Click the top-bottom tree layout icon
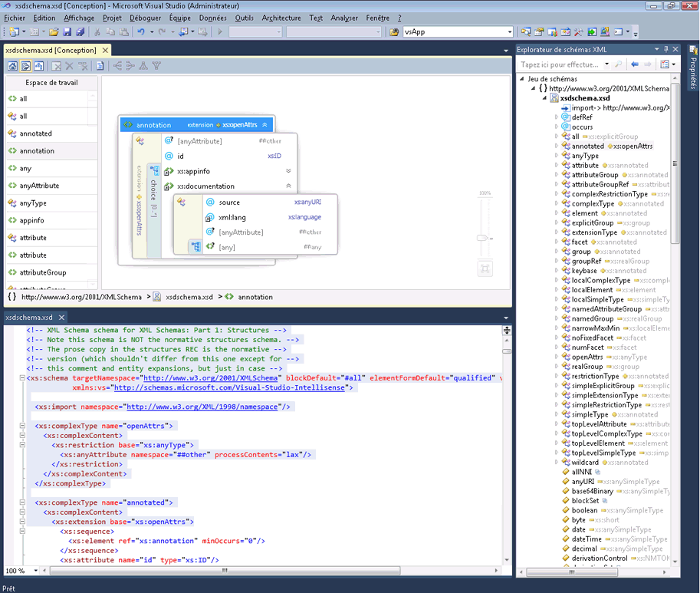The height and width of the screenshot is (593, 700). pyautogui.click(x=143, y=66)
